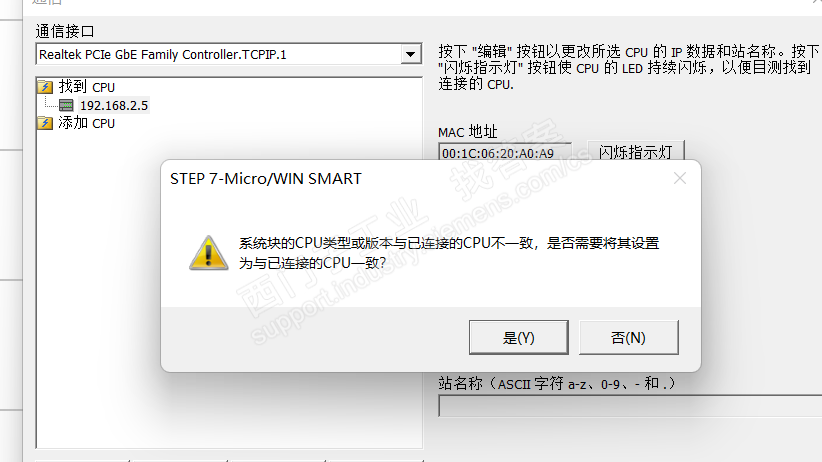Viewport: 822px width, 462px height.
Task: Select the 192.168.2.5 CPU entry
Action: (x=114, y=105)
